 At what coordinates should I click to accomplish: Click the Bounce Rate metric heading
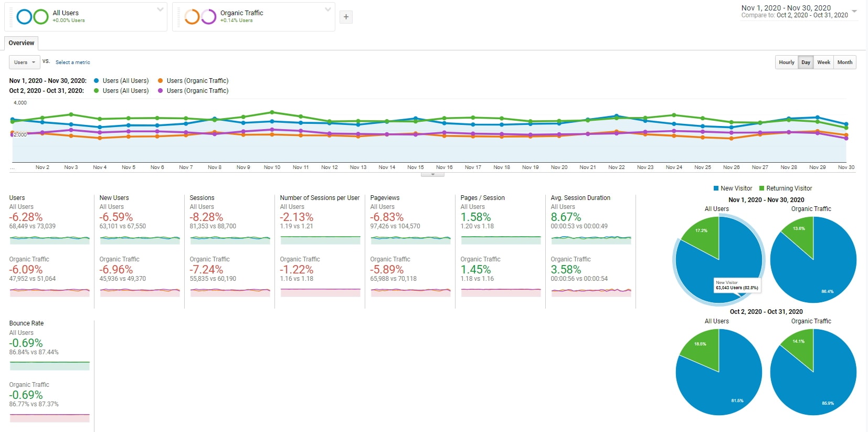pos(26,323)
